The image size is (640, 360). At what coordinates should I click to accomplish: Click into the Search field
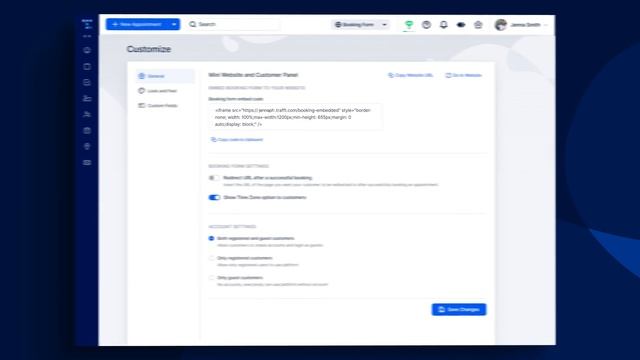[x=234, y=24]
